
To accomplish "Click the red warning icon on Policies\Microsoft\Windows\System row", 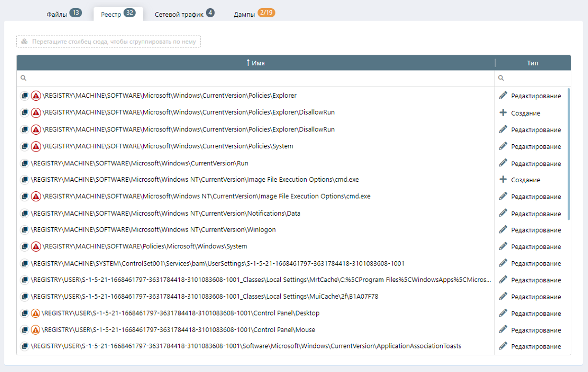I will [x=36, y=246].
